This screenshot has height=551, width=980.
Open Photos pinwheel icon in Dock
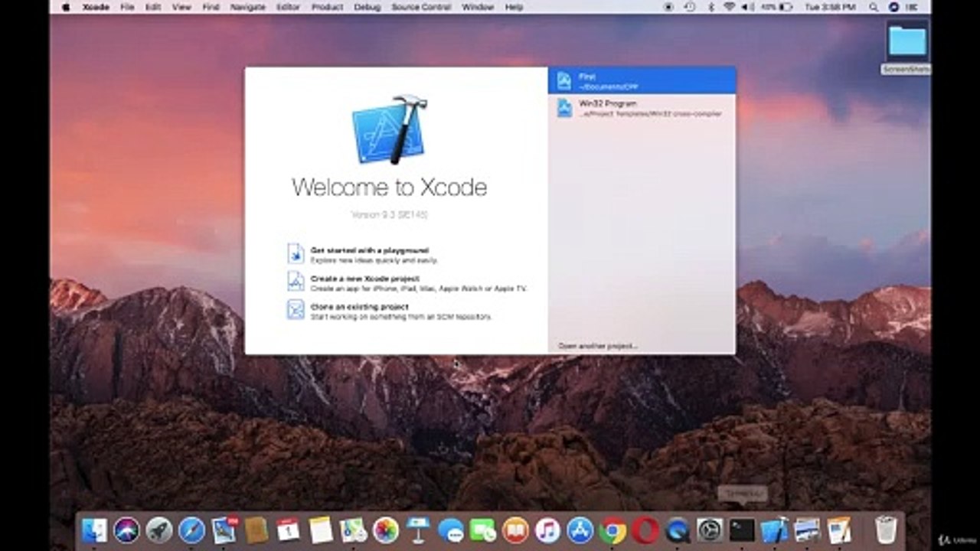pyautogui.click(x=385, y=530)
